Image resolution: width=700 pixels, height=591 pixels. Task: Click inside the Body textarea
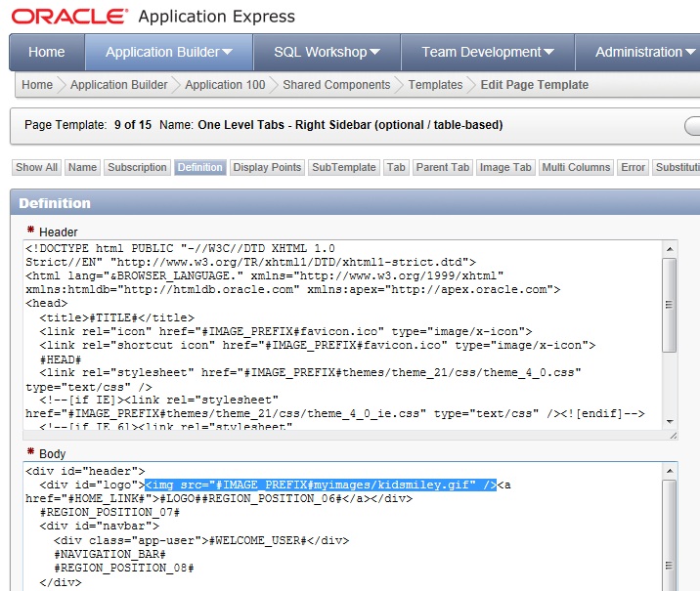coord(343,527)
